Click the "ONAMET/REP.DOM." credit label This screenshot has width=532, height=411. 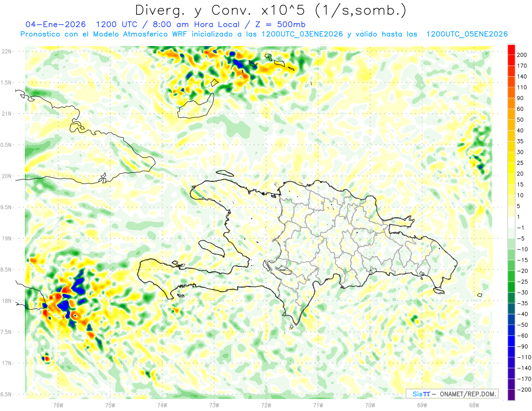click(468, 394)
